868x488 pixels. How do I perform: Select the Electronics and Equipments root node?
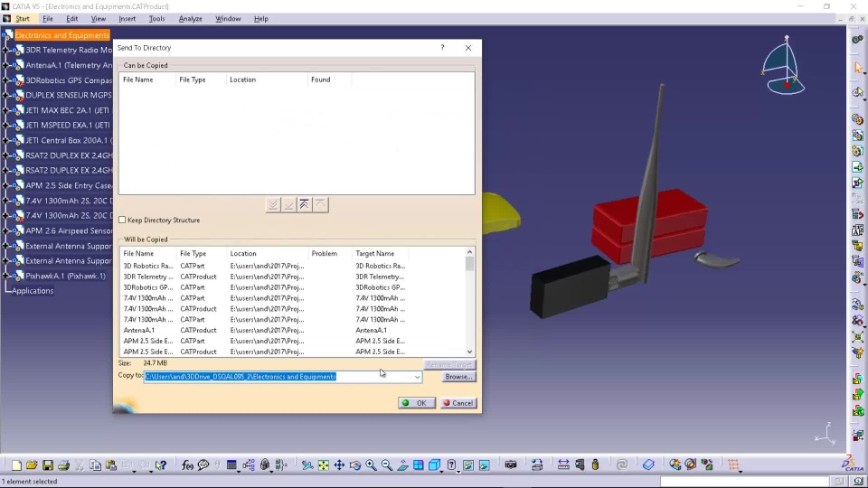62,35
